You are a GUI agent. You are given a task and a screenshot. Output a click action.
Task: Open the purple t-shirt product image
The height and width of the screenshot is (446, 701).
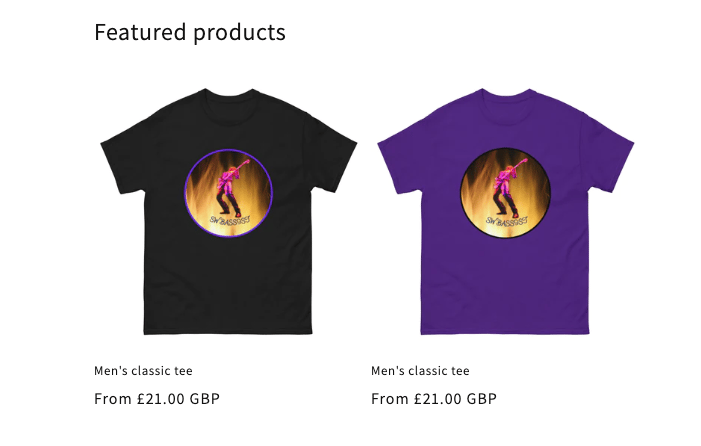(x=506, y=211)
